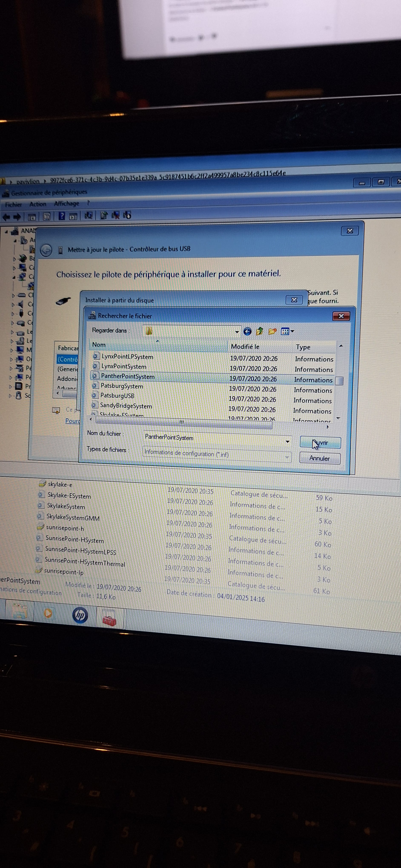Screen dimensions: 401x868
Task: Click the SandyBridgeSystem inf file icon
Action: point(95,405)
